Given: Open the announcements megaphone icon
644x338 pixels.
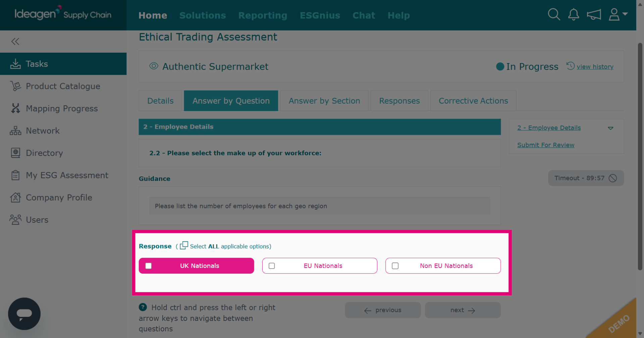Looking at the screenshot, I should click(x=594, y=14).
